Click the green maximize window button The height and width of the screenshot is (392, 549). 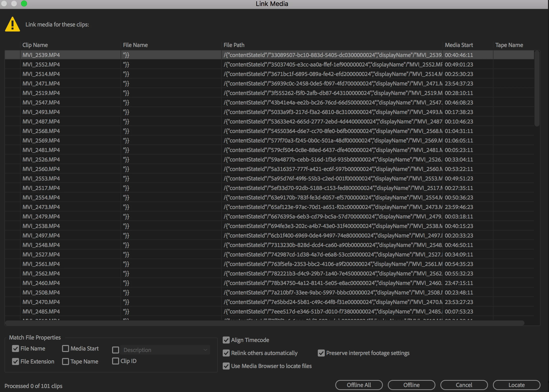pos(24,3)
